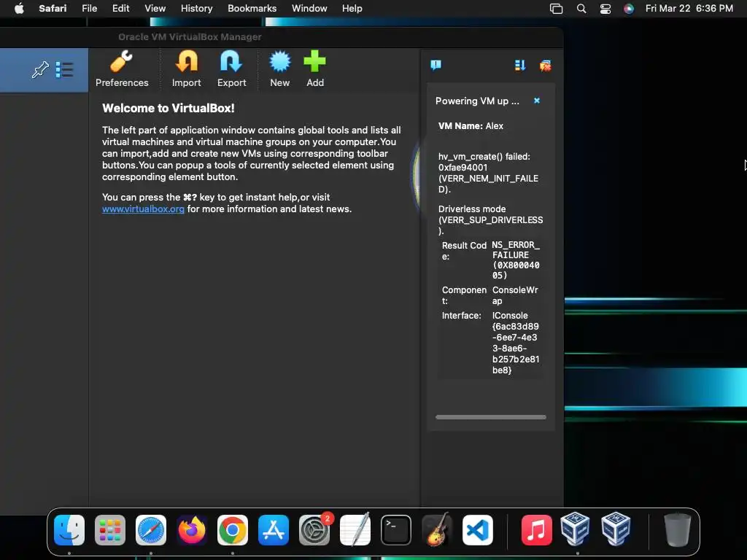Open GarageBand from the Dock
The image size is (747, 560).
tap(437, 530)
